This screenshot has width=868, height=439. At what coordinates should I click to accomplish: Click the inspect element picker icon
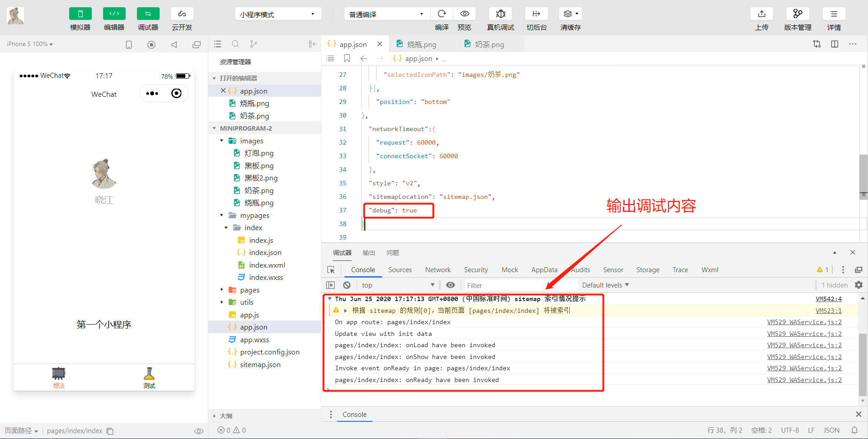point(331,270)
